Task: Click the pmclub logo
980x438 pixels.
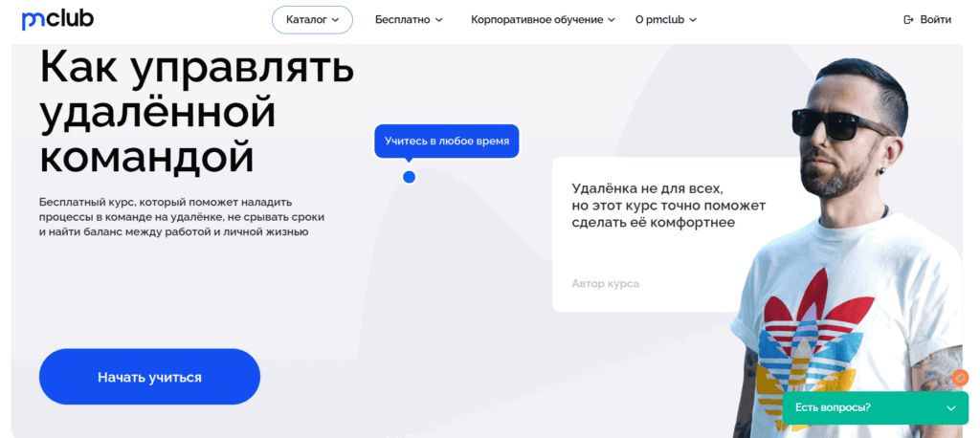Action: [x=57, y=19]
